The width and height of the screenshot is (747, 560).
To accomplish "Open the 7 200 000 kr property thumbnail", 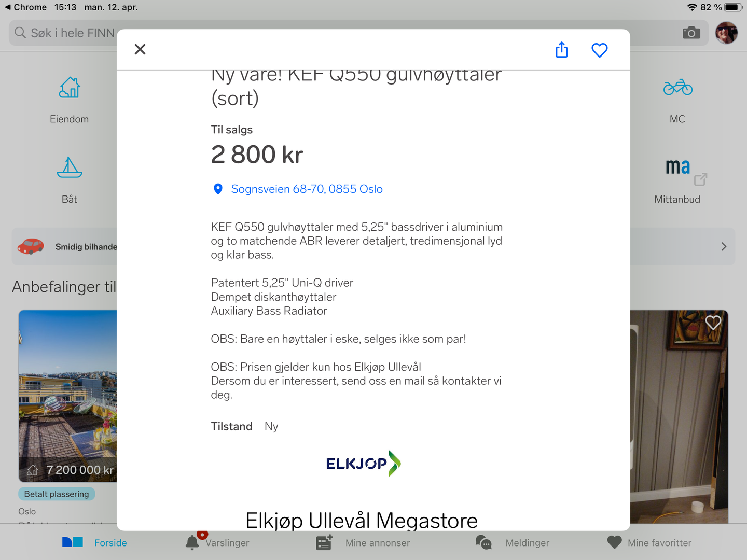I will click(67, 396).
